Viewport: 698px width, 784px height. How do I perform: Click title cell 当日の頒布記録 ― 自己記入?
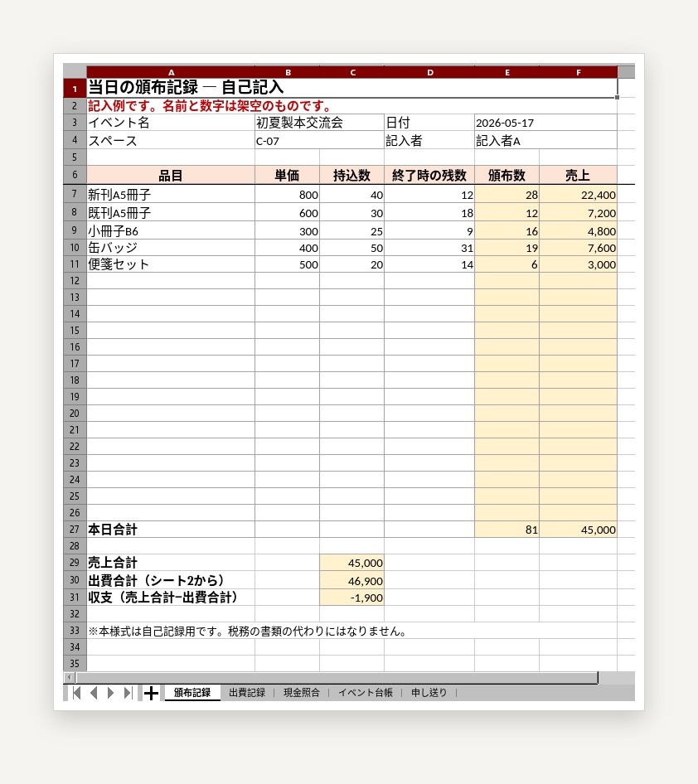tap(352, 88)
